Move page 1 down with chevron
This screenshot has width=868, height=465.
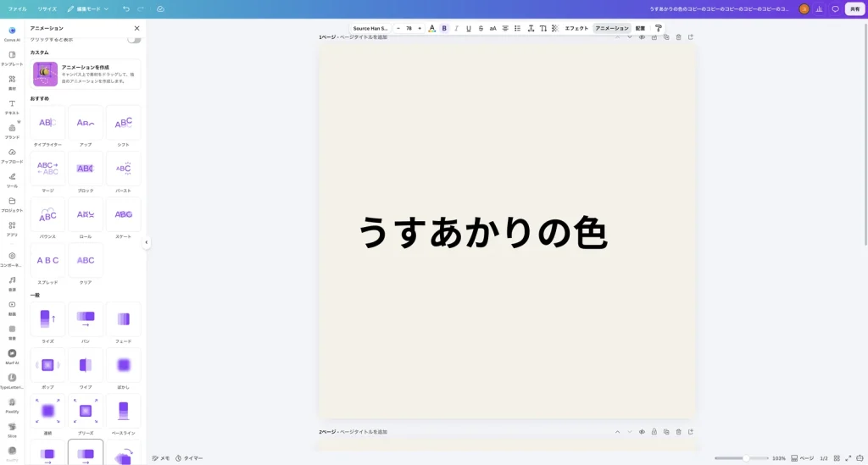630,37
